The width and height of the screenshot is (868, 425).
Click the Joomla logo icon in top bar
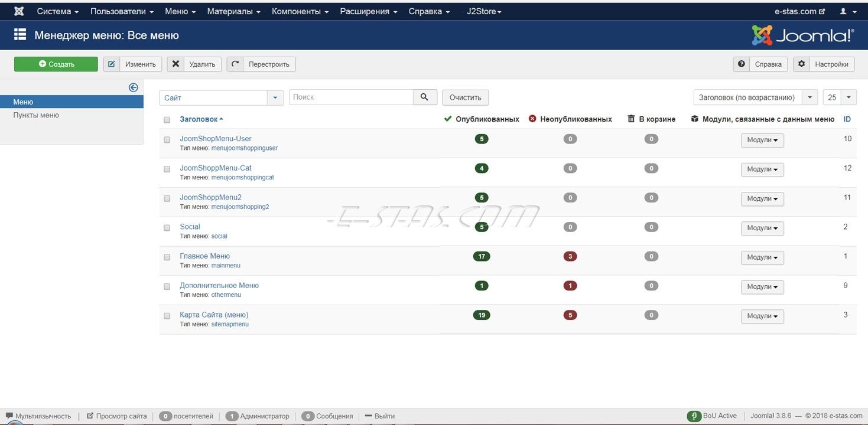coord(19,11)
